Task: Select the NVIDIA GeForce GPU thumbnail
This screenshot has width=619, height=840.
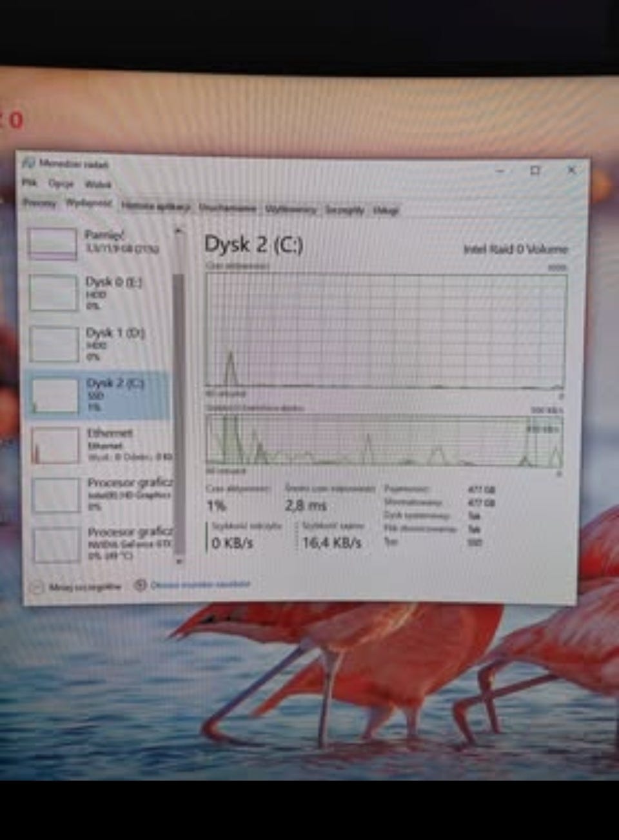Action: point(57,545)
